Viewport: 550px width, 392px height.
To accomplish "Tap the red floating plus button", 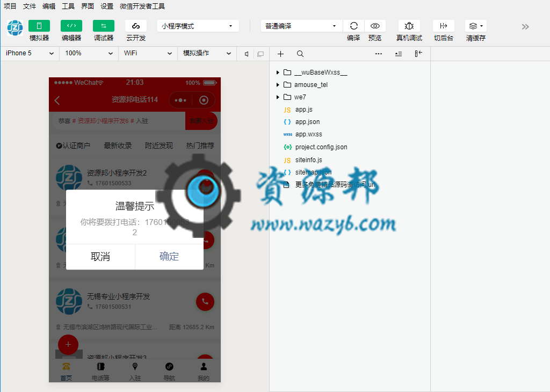I will click(68, 345).
